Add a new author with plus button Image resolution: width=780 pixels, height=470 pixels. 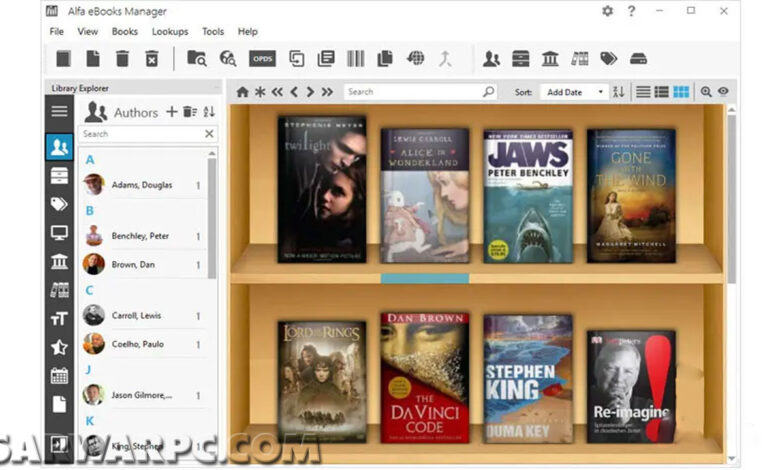pyautogui.click(x=172, y=112)
